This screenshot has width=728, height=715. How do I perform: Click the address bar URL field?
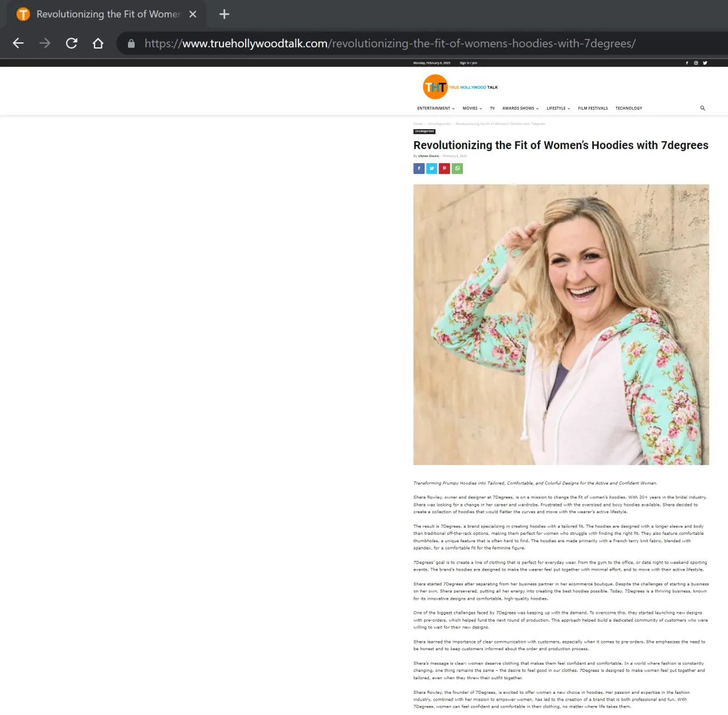click(x=389, y=44)
